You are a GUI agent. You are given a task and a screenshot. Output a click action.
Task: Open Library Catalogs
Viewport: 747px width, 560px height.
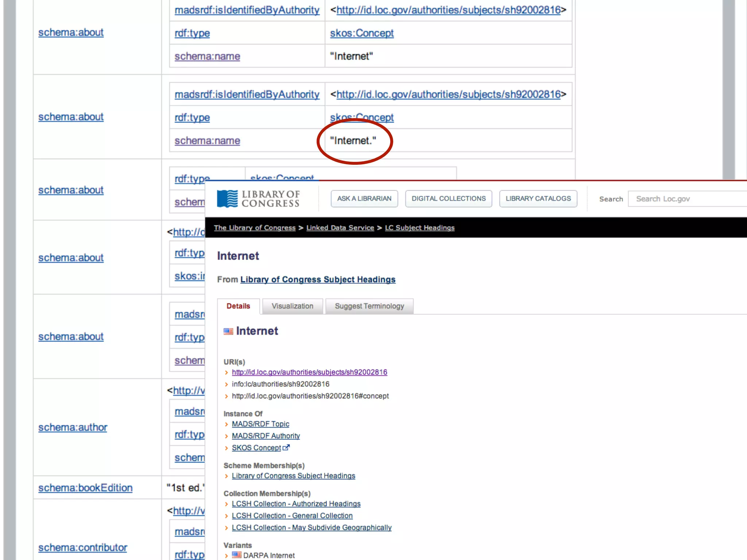point(538,199)
